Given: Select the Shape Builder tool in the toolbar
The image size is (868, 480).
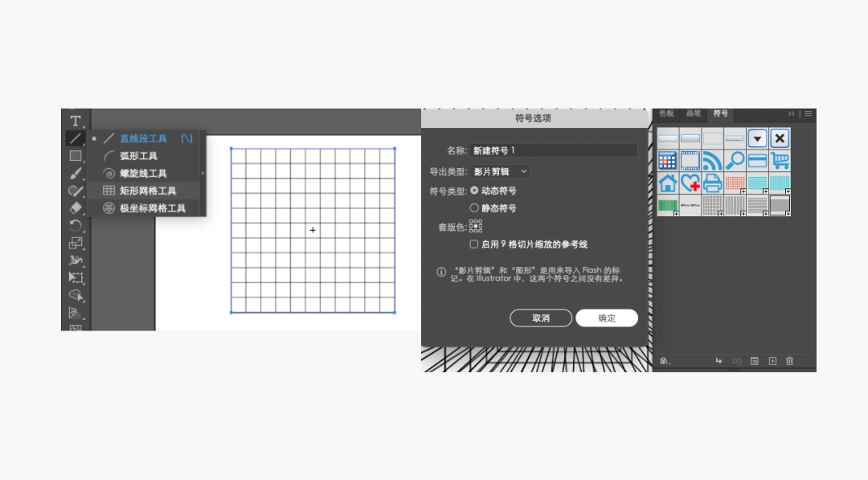Looking at the screenshot, I should pos(76,295).
